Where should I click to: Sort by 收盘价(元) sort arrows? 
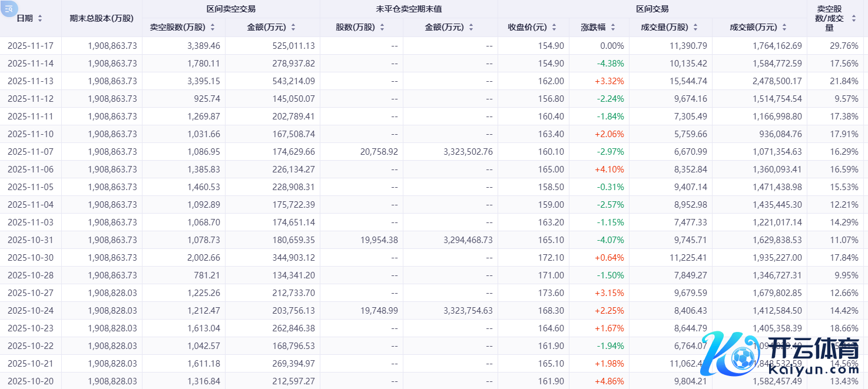[554, 28]
